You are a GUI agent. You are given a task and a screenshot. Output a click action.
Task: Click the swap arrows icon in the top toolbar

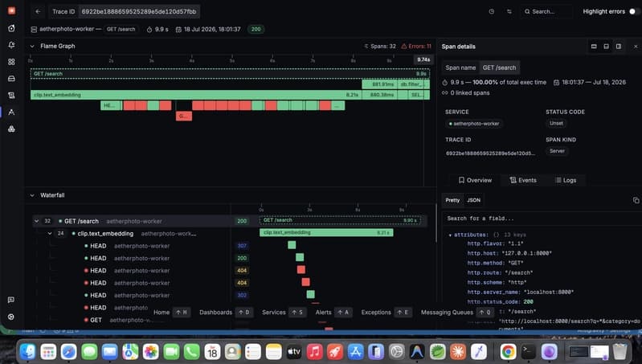click(x=509, y=11)
